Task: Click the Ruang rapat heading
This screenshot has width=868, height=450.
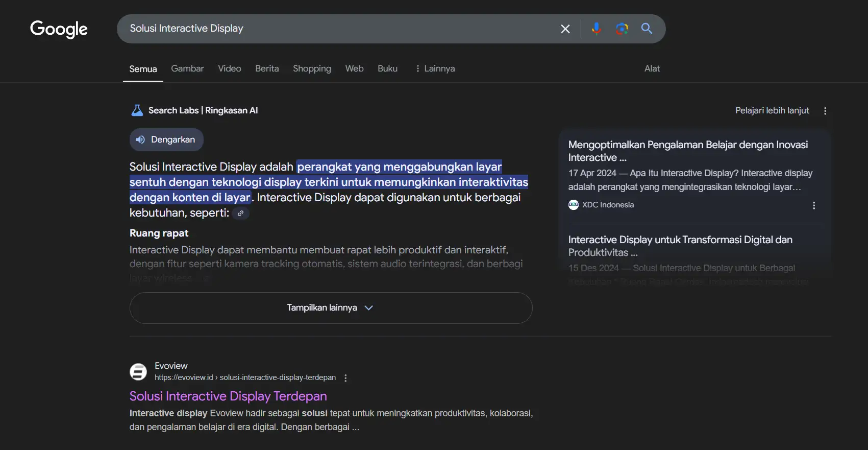Action: pos(159,233)
